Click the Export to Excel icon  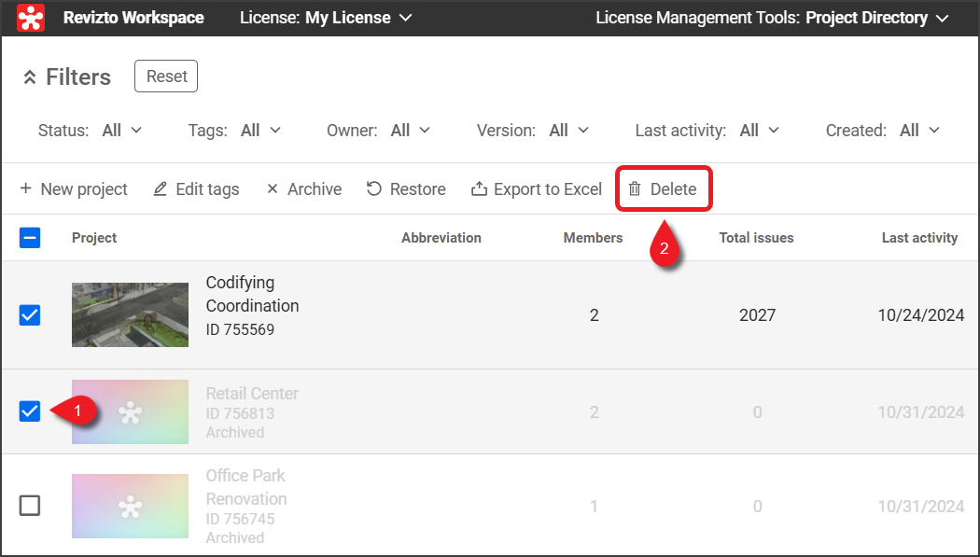click(x=479, y=189)
